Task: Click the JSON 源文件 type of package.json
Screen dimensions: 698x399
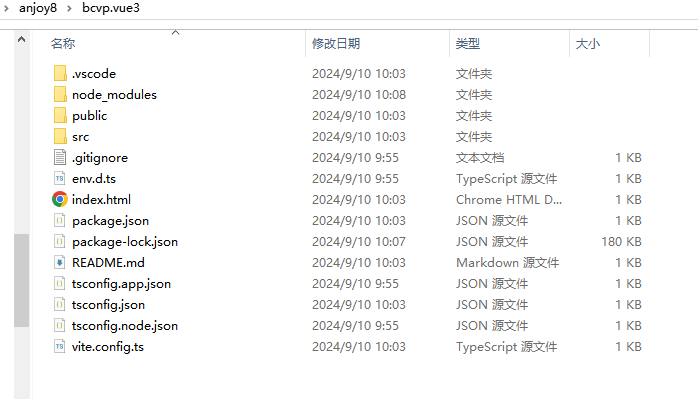Action: pos(492,220)
